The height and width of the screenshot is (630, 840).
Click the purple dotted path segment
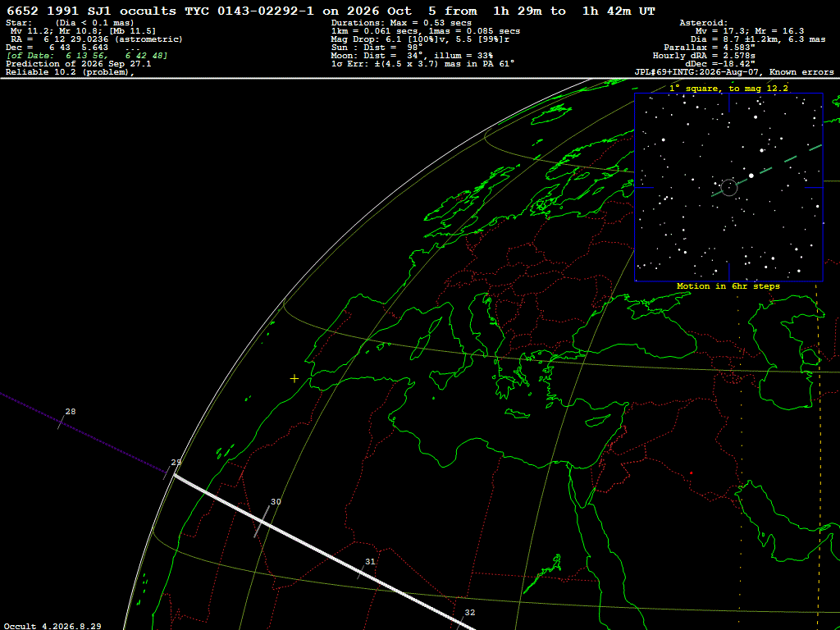click(83, 433)
